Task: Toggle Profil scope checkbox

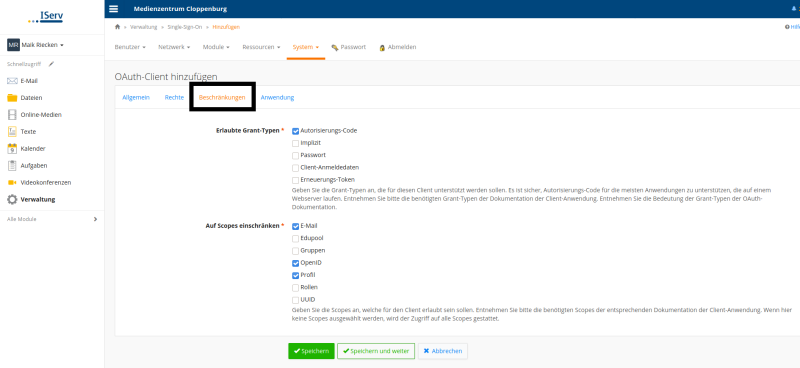Action: (295, 276)
